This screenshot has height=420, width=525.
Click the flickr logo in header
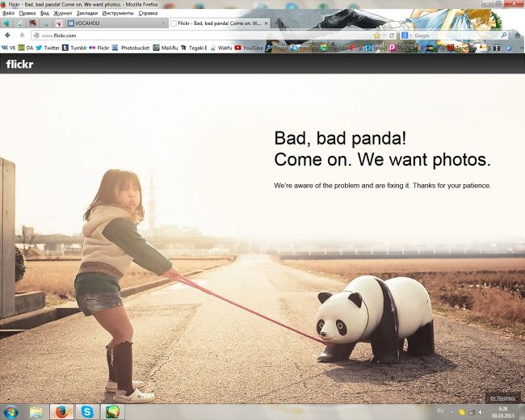click(x=19, y=64)
